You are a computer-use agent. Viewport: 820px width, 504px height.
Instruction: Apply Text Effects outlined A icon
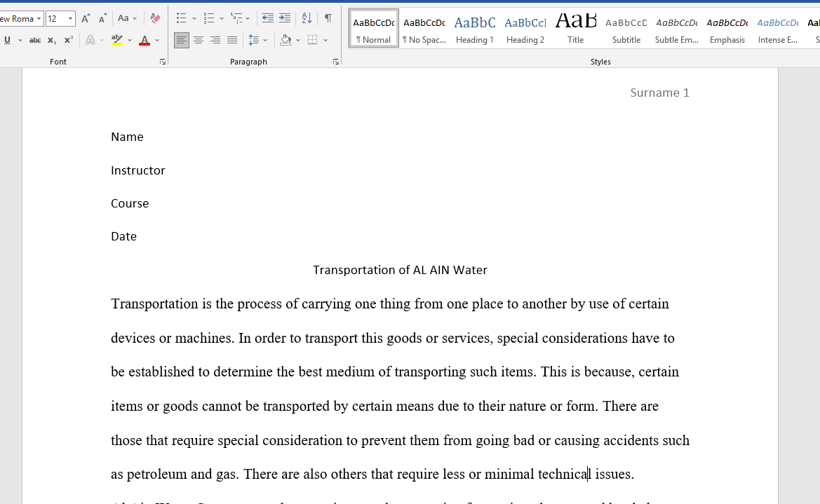90,40
